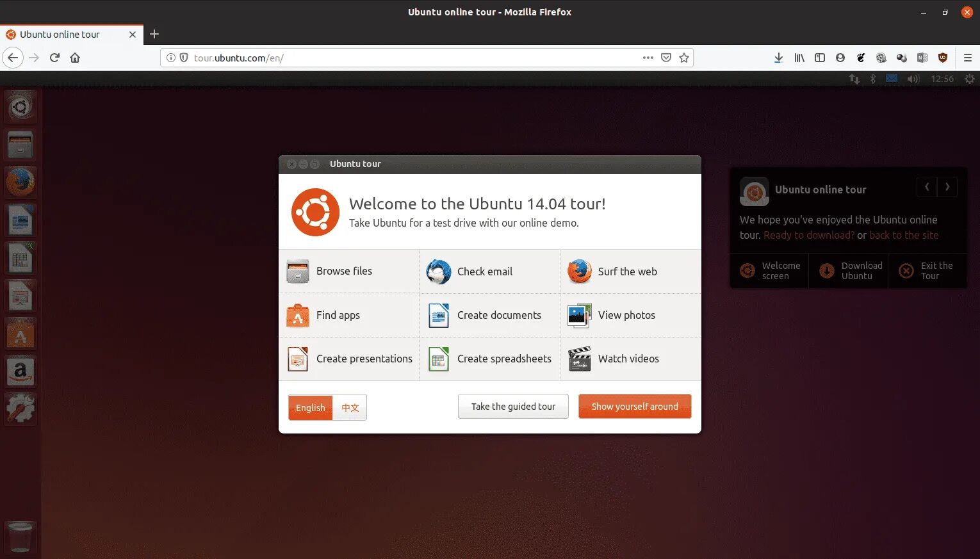This screenshot has height=559, width=980.
Task: Click the Bluetooth indicator icon
Action: click(872, 79)
